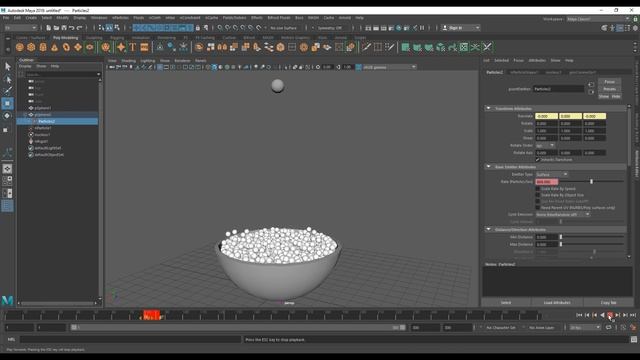Switch to the Poly Modeling shelf tab
640x360 pixels.
[x=65, y=38]
